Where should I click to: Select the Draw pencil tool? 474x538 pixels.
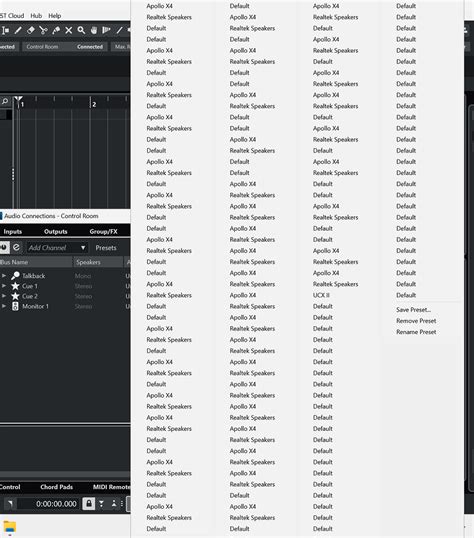[18, 31]
